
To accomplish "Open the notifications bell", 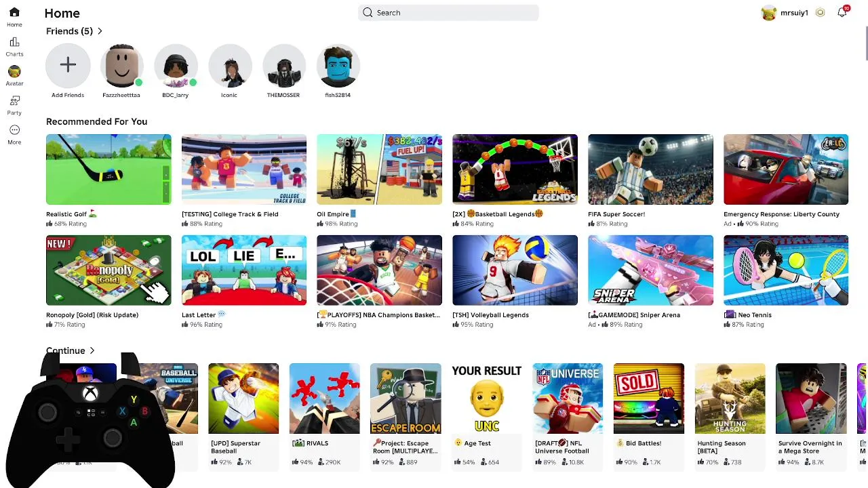I will (x=842, y=12).
